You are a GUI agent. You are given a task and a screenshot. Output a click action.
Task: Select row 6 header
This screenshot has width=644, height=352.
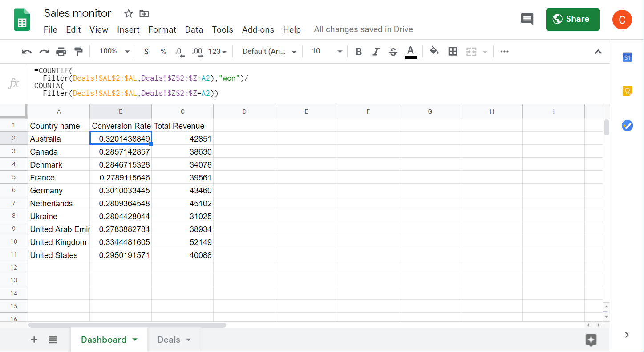pyautogui.click(x=14, y=190)
